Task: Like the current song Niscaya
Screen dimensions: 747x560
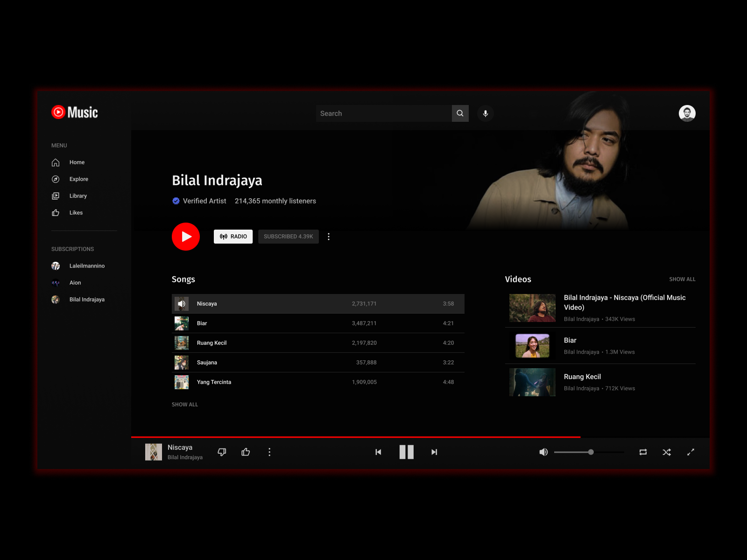Action: click(x=246, y=452)
